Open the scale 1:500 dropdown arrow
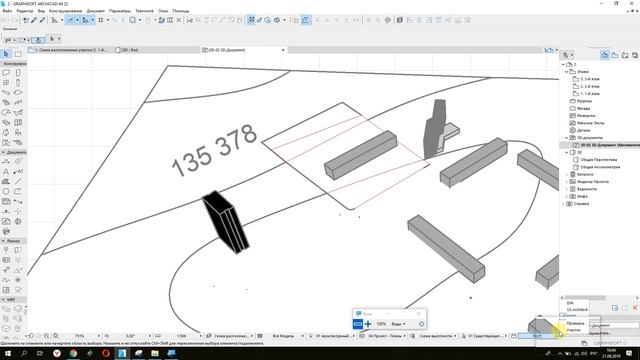 (200, 336)
